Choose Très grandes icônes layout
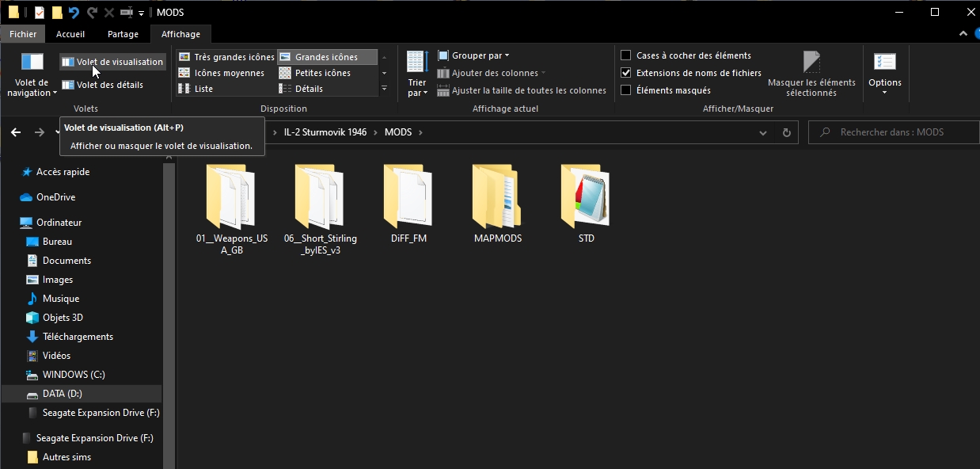980x469 pixels. point(227,57)
